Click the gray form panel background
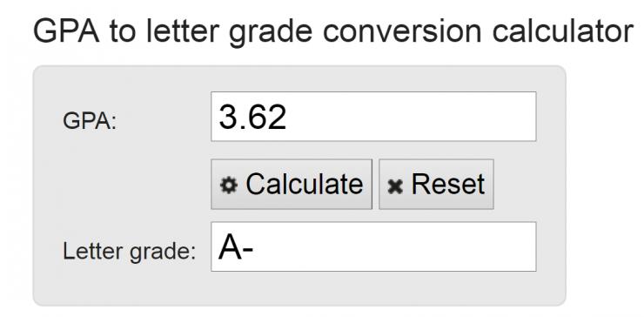Viewport: 644px width, 317px height. click(x=124, y=185)
